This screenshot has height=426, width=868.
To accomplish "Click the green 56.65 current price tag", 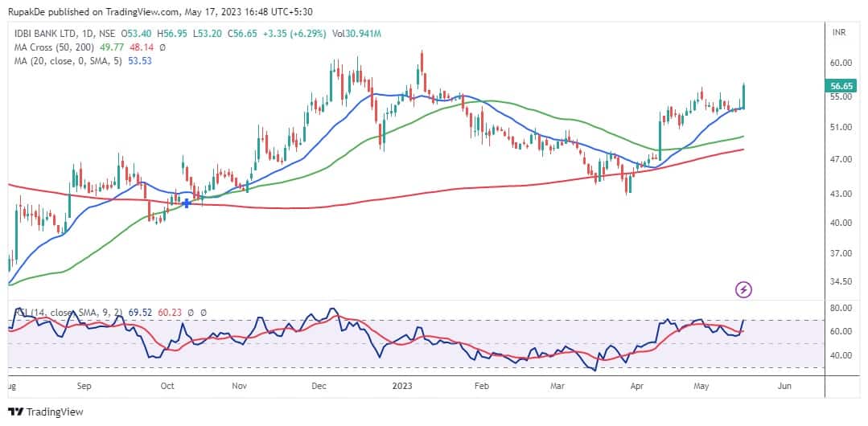I will coord(841,86).
